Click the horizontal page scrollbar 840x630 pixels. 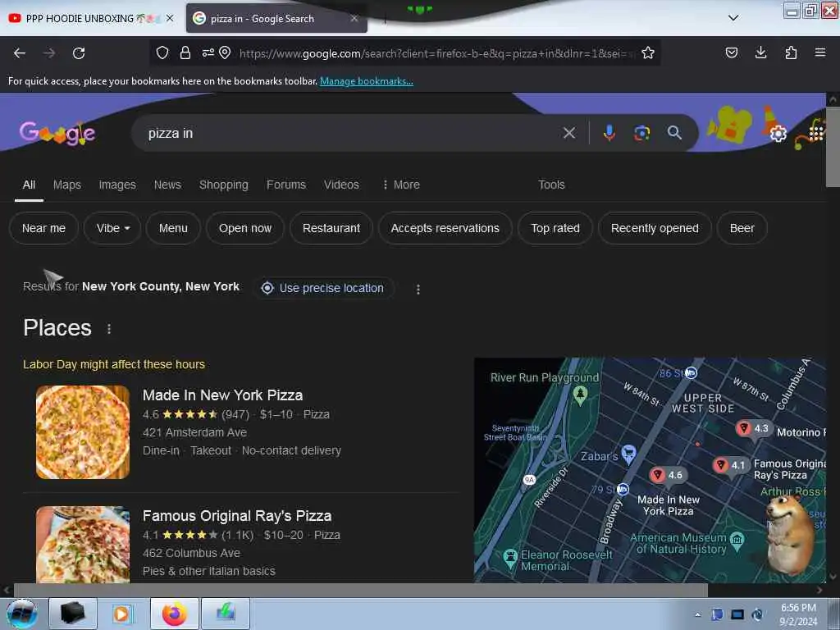pos(360,590)
